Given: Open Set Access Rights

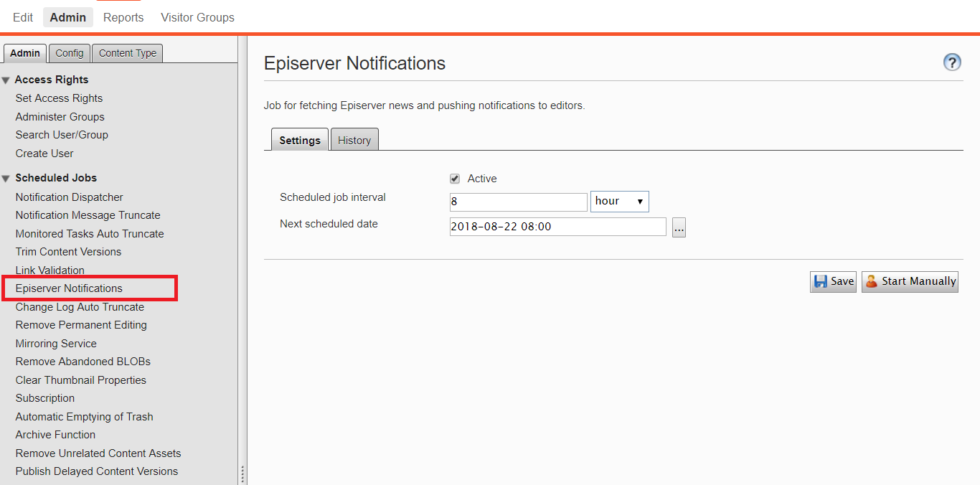Looking at the screenshot, I should 59,98.
